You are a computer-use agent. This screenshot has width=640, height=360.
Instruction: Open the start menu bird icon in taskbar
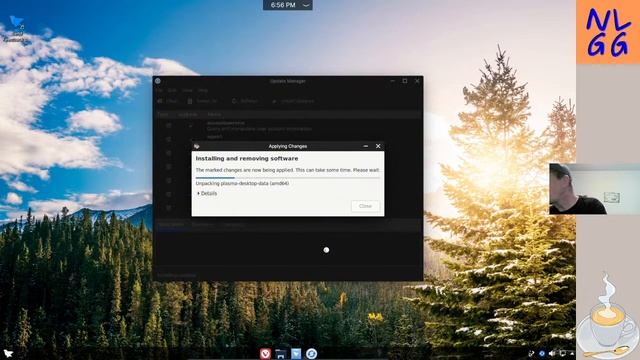tap(8, 353)
